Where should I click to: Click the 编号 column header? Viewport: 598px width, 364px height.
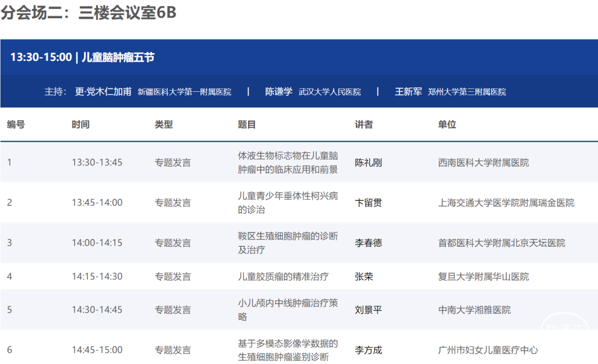[16, 125]
